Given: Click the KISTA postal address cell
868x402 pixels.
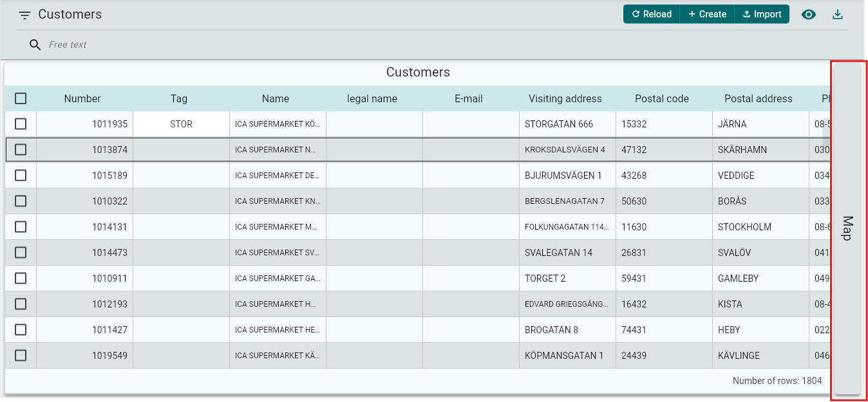Looking at the screenshot, I should pyautogui.click(x=760, y=304).
